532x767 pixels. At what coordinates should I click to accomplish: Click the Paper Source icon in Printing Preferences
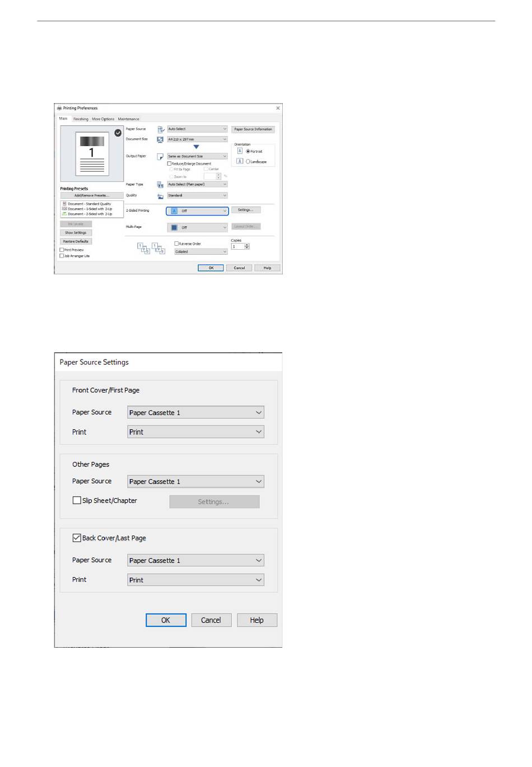161,129
